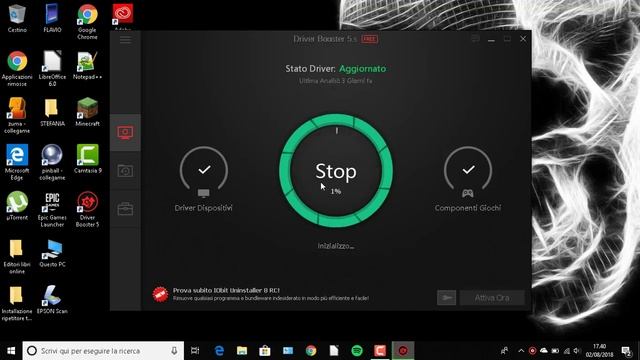Open File Explorer from the taskbar
This screenshot has height=360, width=640.
(242, 351)
